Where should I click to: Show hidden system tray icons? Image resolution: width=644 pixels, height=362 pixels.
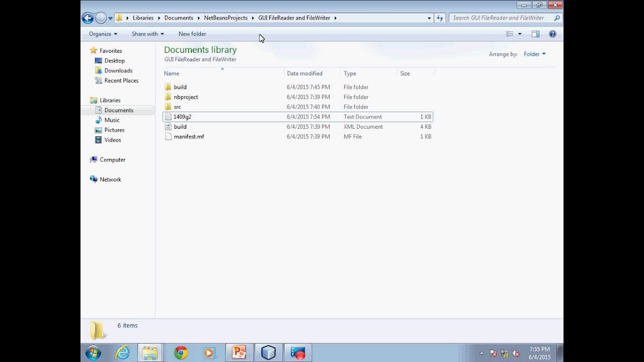[481, 353]
